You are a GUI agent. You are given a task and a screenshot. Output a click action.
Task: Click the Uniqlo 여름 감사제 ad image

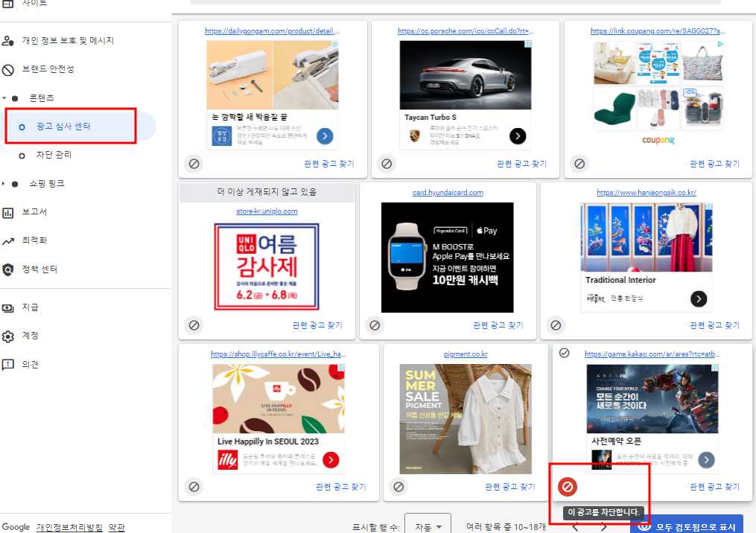[x=267, y=266]
